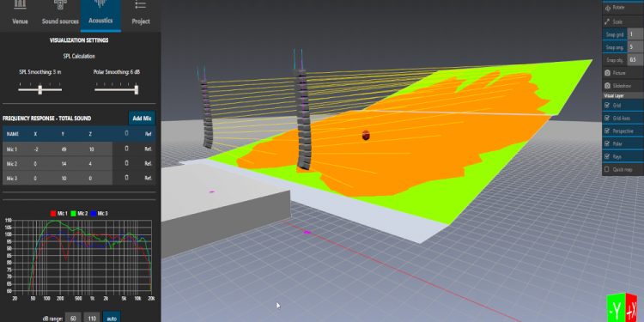Screen dimensions: 644x322
Task: Select the rear line array speaker stack
Action: (207, 114)
